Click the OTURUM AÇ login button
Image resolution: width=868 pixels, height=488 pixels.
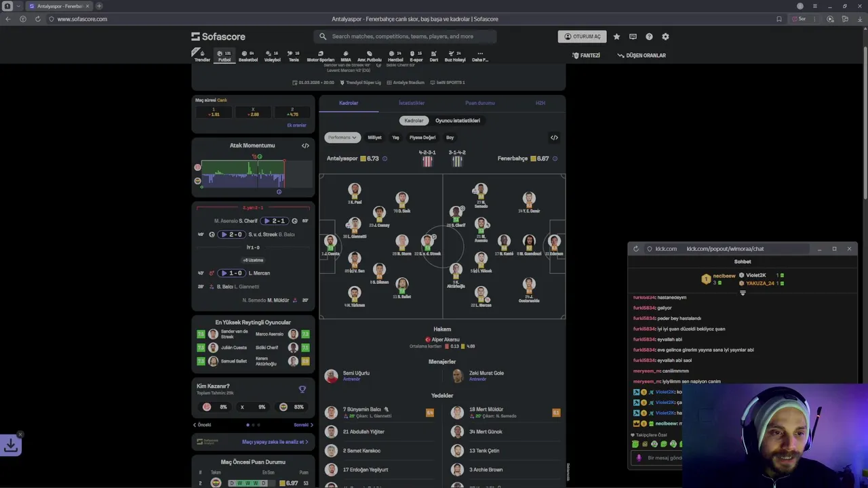coord(582,37)
